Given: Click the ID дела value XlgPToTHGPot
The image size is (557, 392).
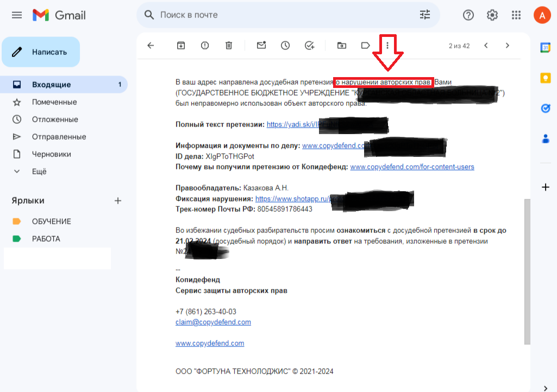Looking at the screenshot, I should point(230,156).
